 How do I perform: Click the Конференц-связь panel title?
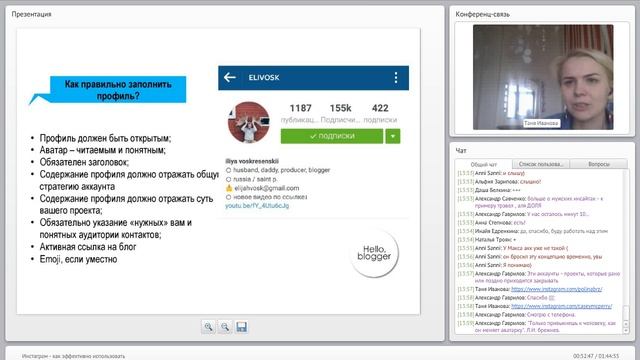coord(482,14)
